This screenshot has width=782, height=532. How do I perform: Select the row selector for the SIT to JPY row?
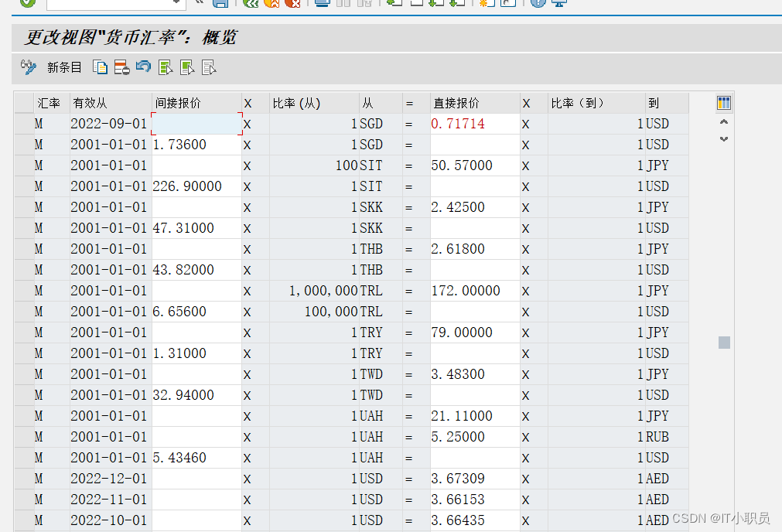pos(23,165)
